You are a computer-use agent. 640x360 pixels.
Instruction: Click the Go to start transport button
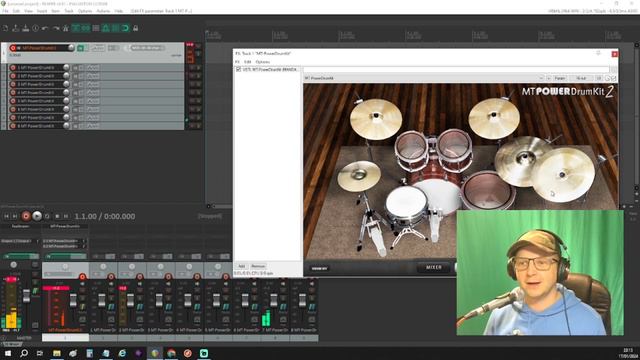pyautogui.click(x=6, y=216)
